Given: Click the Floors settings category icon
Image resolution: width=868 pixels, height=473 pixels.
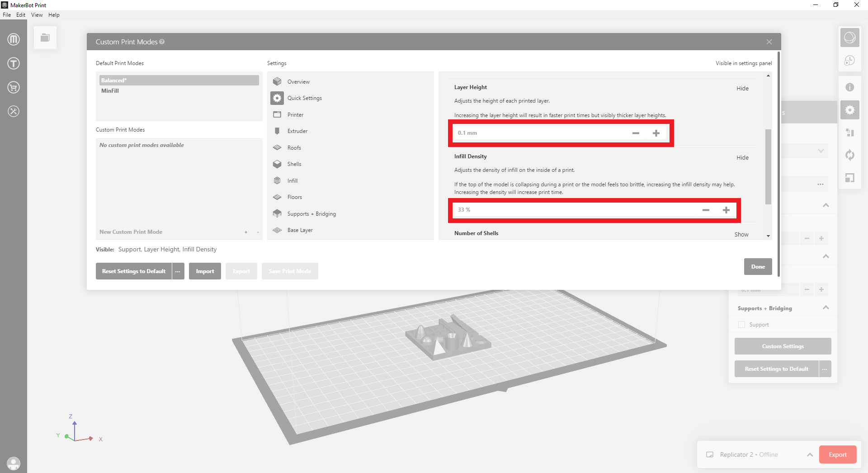Looking at the screenshot, I should click(277, 197).
